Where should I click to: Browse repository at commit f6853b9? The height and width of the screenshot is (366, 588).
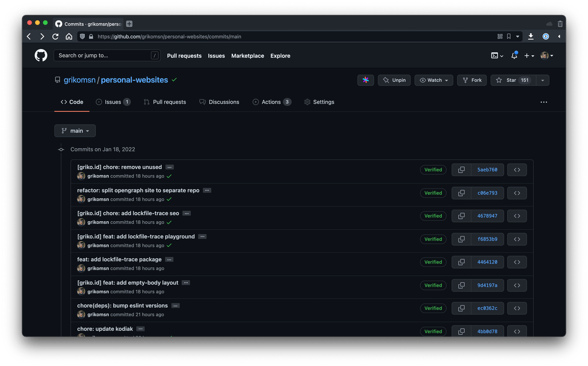coord(517,239)
